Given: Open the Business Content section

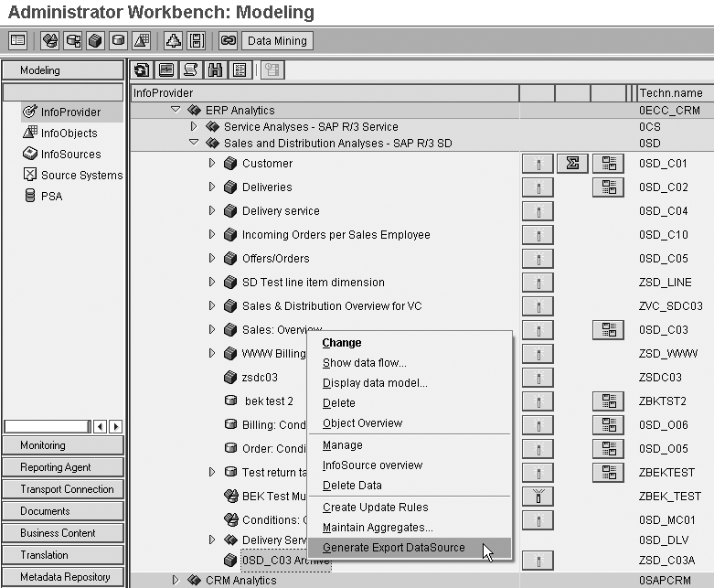Looking at the screenshot, I should point(63,532).
